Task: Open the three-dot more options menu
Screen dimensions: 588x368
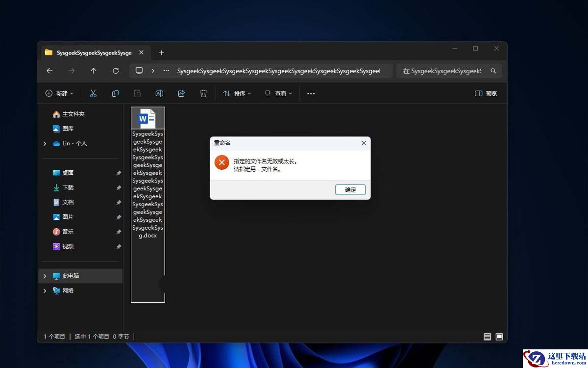Action: pos(311,93)
